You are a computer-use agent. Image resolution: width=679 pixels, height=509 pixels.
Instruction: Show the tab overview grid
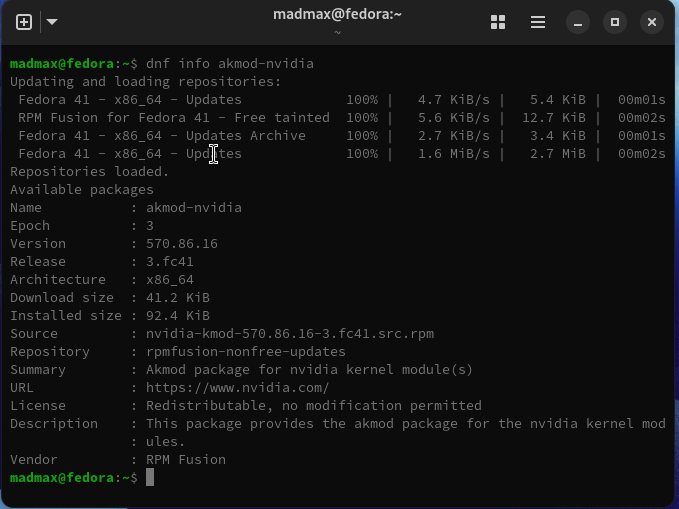[x=498, y=22]
